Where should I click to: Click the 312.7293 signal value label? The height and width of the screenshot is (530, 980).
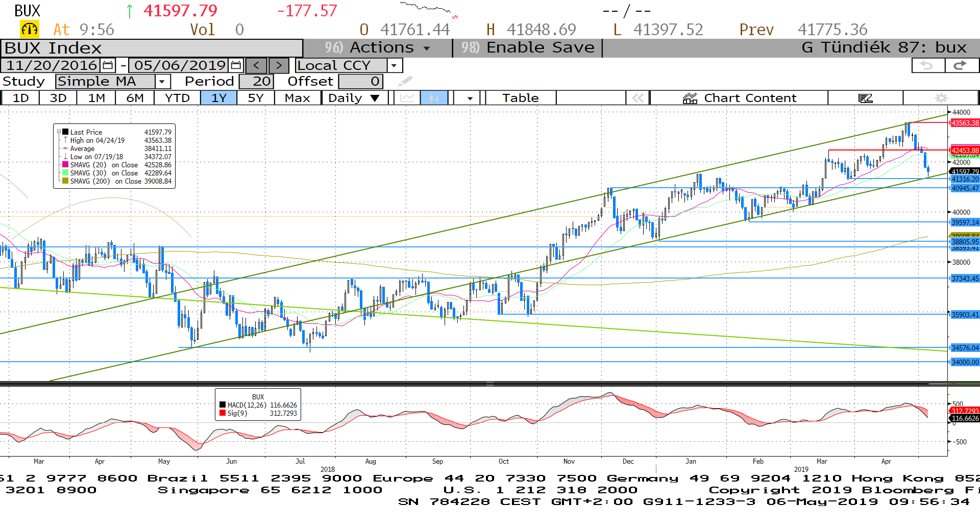(x=965, y=411)
